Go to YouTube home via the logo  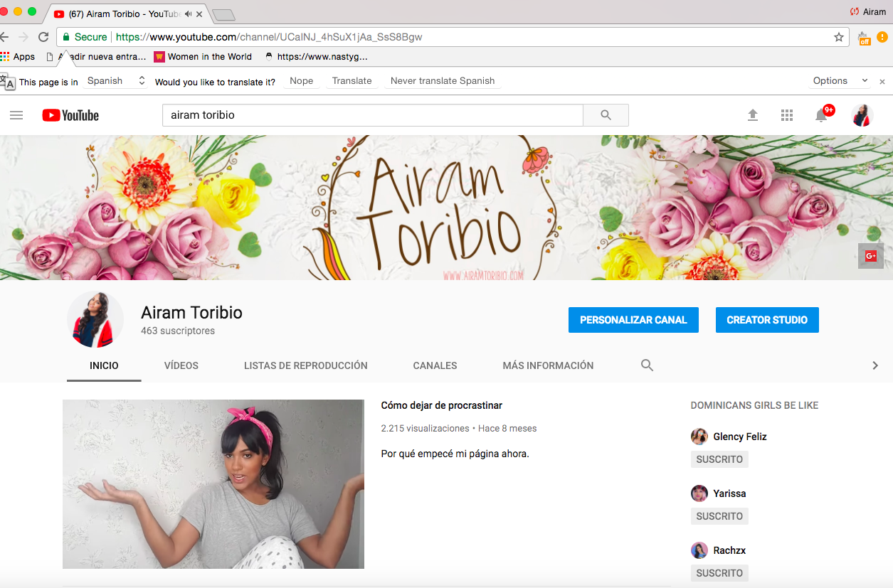(x=70, y=115)
